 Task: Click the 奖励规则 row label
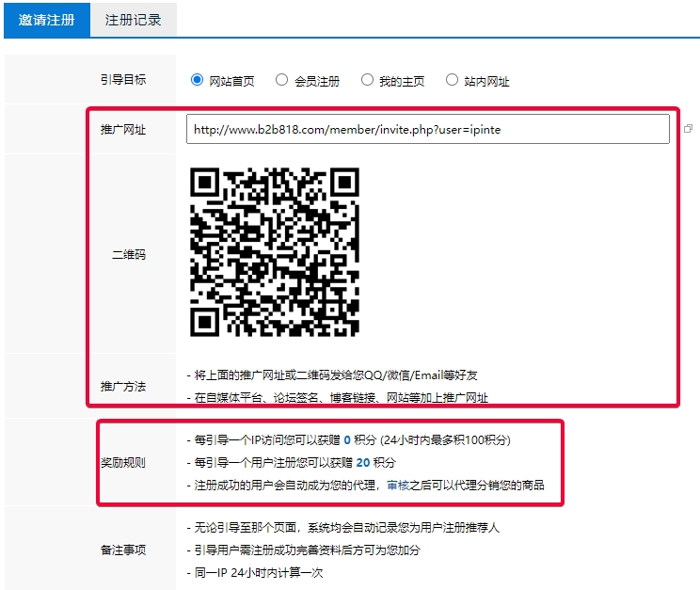[123, 463]
